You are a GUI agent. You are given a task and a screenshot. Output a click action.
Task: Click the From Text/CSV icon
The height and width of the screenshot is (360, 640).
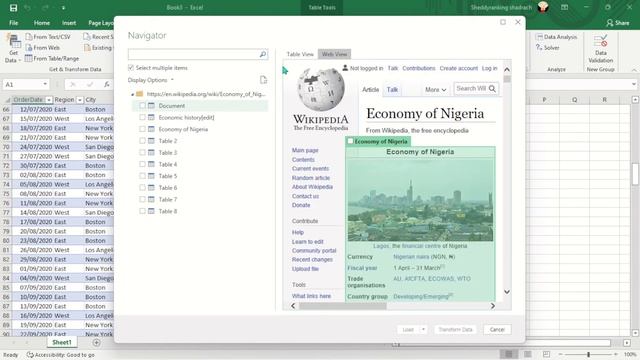[29, 37]
